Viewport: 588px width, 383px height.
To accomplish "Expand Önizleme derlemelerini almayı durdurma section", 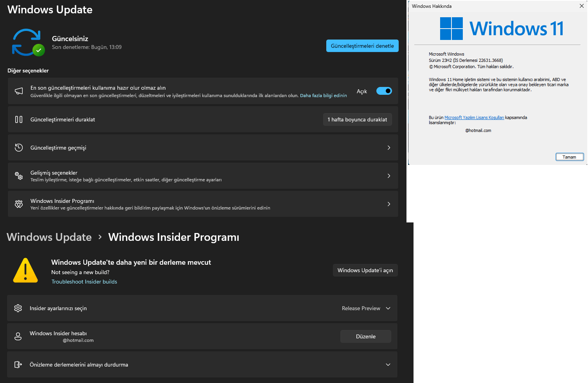I will 388,365.
